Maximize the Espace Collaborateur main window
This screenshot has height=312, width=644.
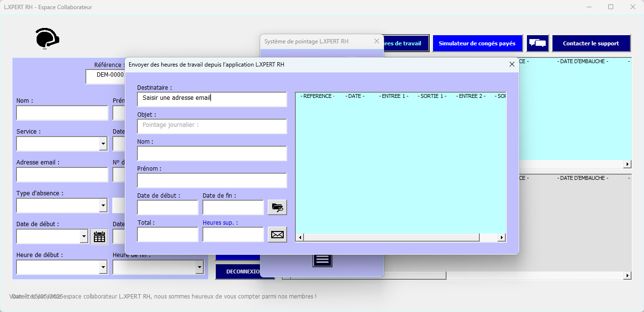click(611, 7)
